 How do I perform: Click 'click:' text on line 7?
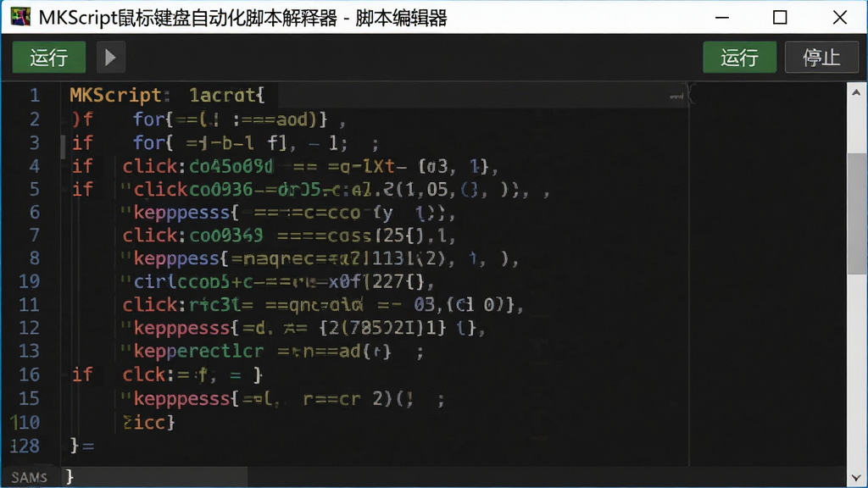tap(154, 236)
